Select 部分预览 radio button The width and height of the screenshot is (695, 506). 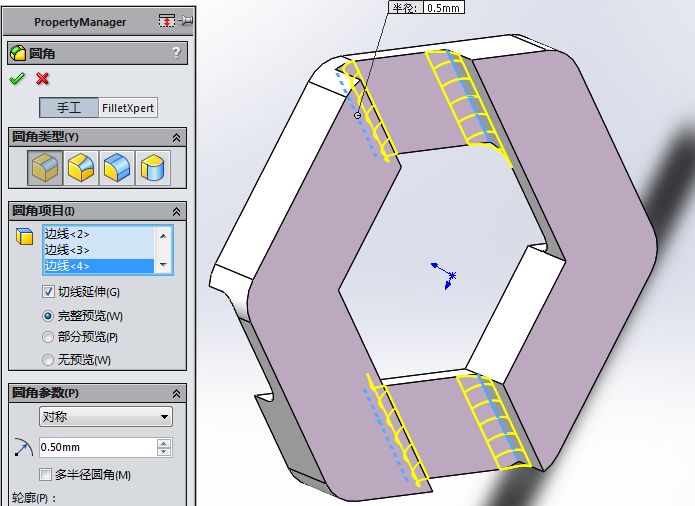coord(47,337)
